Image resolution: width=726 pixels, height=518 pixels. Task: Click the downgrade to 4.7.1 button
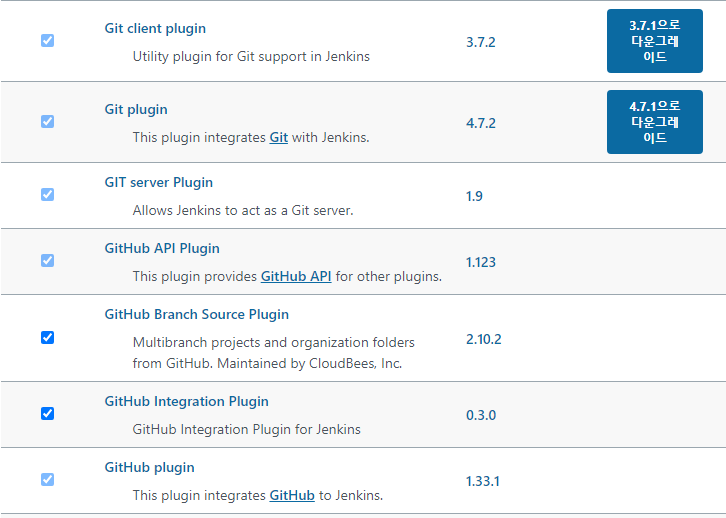tap(655, 122)
